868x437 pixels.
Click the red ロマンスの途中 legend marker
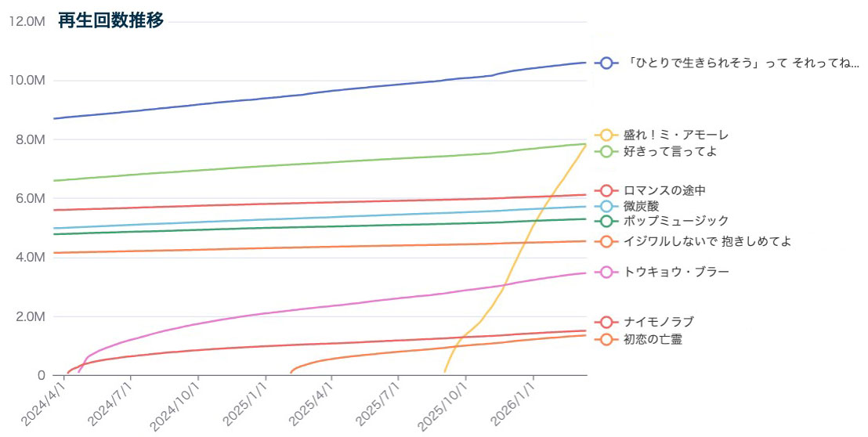[x=606, y=190]
